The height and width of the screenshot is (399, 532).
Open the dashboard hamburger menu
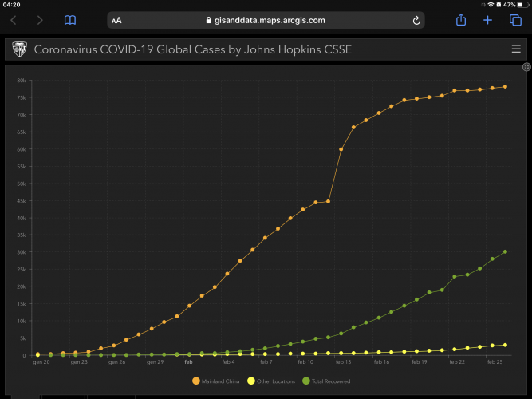click(x=515, y=49)
